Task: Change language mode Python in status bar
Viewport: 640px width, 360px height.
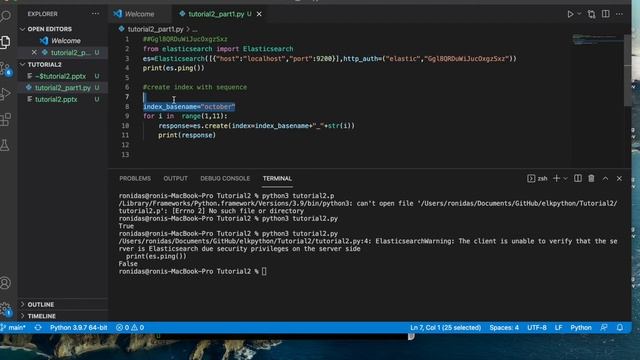Action: coord(581,328)
